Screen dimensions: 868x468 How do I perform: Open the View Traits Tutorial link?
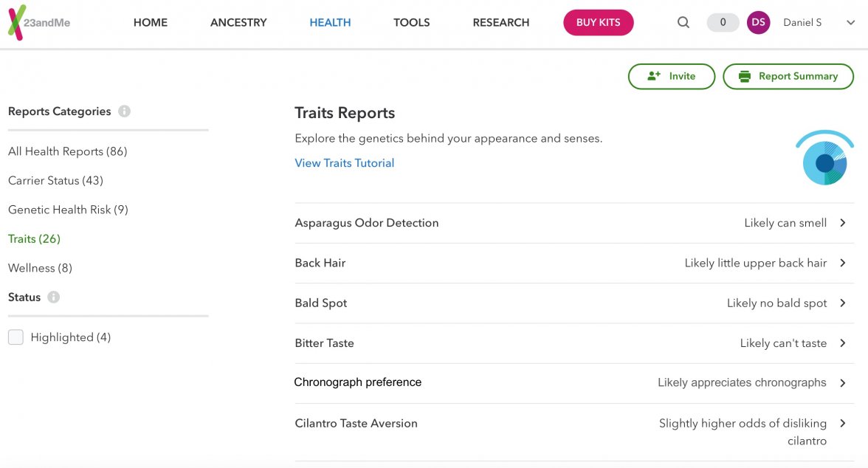[x=344, y=162]
